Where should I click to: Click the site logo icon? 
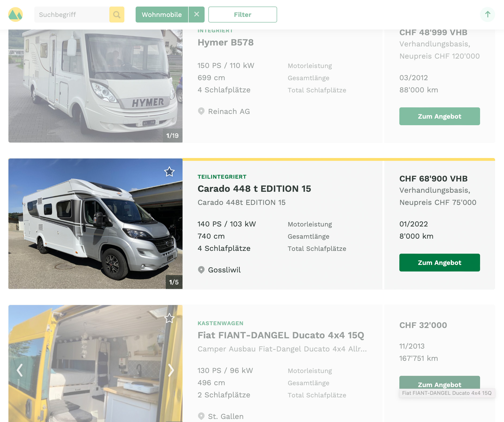15,15
